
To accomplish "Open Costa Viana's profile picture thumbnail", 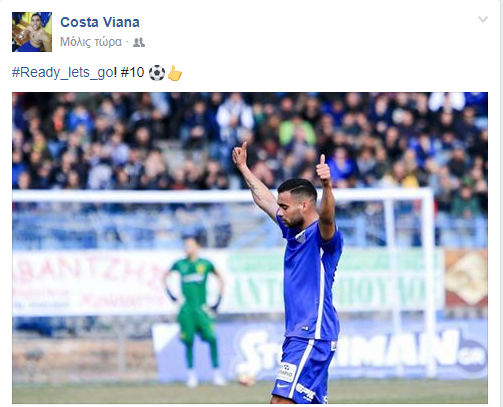I will tap(32, 32).
